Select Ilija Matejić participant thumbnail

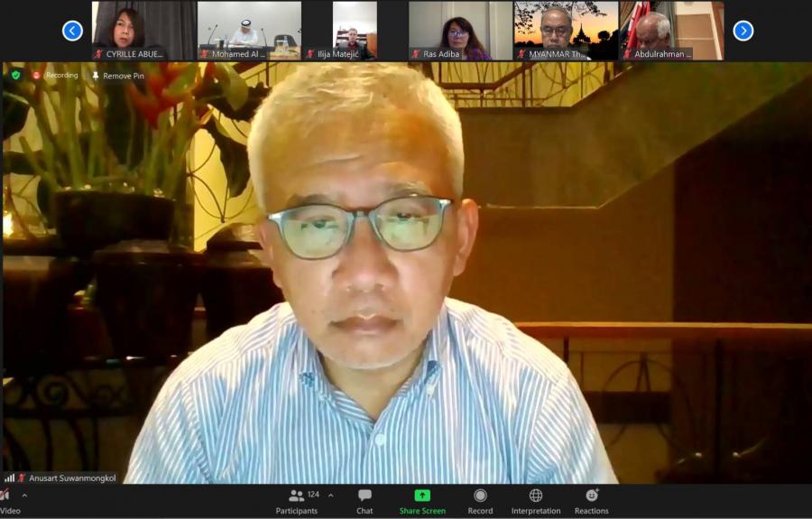coord(355,31)
